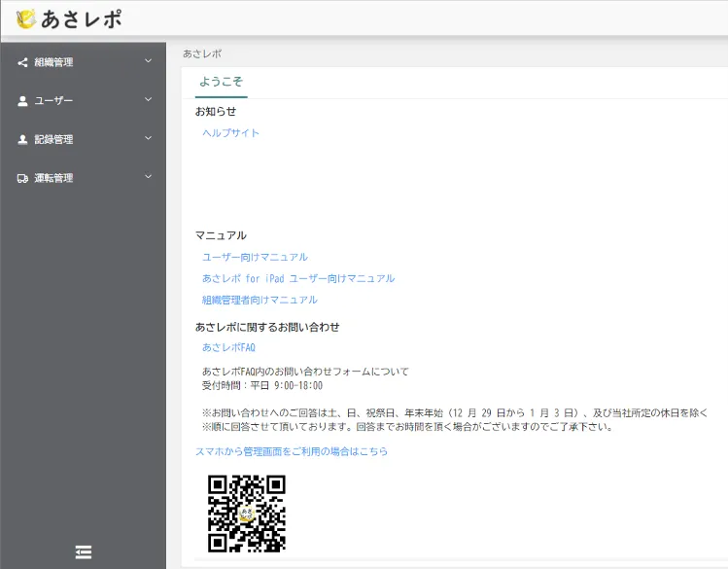Image resolution: width=728 pixels, height=569 pixels.
Task: Click あさレポFAQ内のお問い合わせフォームについて text
Action: point(305,372)
